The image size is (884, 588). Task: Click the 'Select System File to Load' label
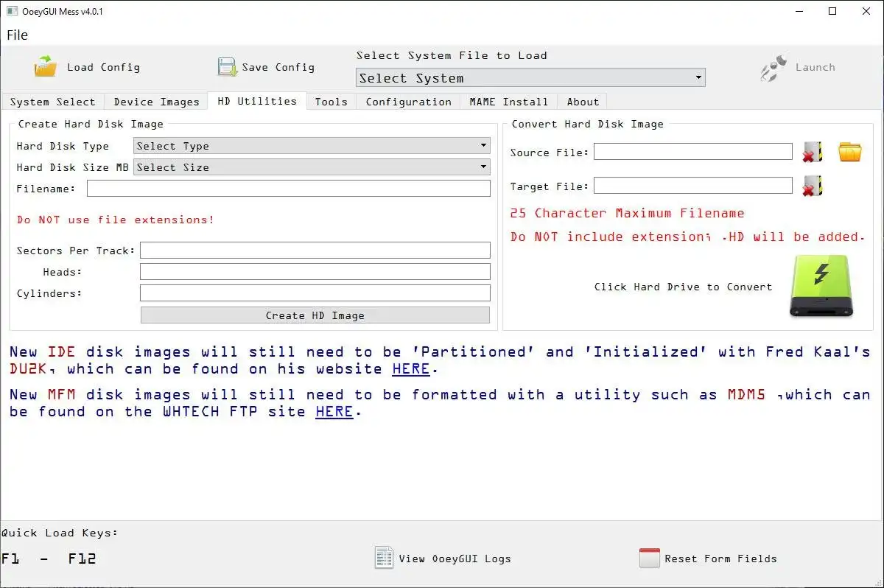click(452, 55)
